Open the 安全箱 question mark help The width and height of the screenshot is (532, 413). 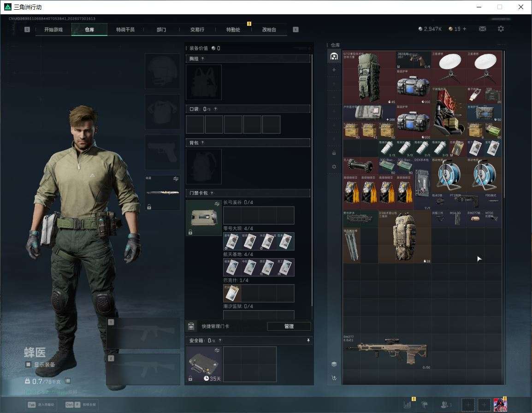[x=220, y=340]
